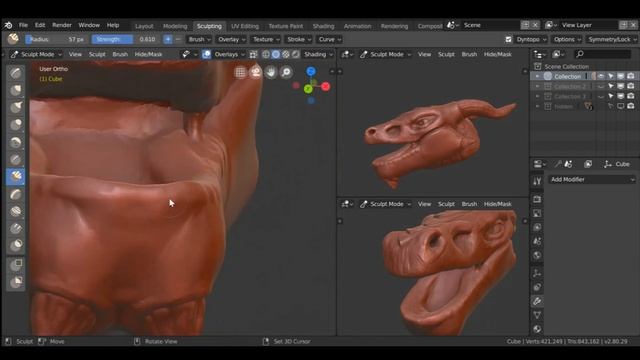Open the Render properties tab
The width and height of the screenshot is (640, 360).
click(537, 199)
